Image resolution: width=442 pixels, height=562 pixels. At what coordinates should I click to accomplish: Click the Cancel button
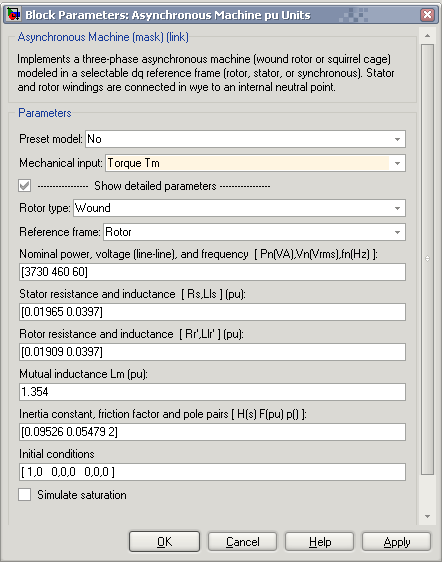pyautogui.click(x=243, y=542)
